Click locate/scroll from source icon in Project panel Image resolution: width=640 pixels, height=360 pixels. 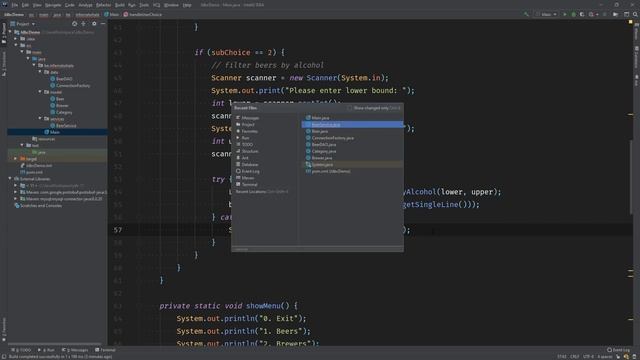click(x=74, y=24)
